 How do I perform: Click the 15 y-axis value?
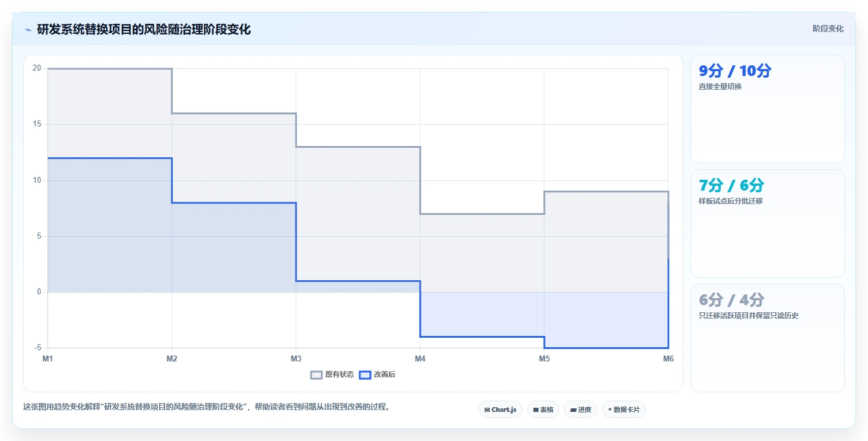pyautogui.click(x=37, y=124)
